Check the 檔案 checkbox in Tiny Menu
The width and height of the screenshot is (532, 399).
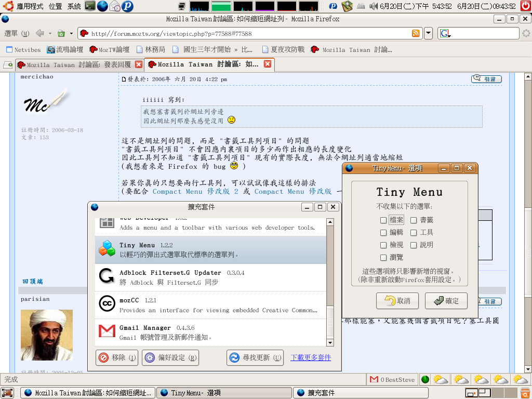(x=383, y=220)
